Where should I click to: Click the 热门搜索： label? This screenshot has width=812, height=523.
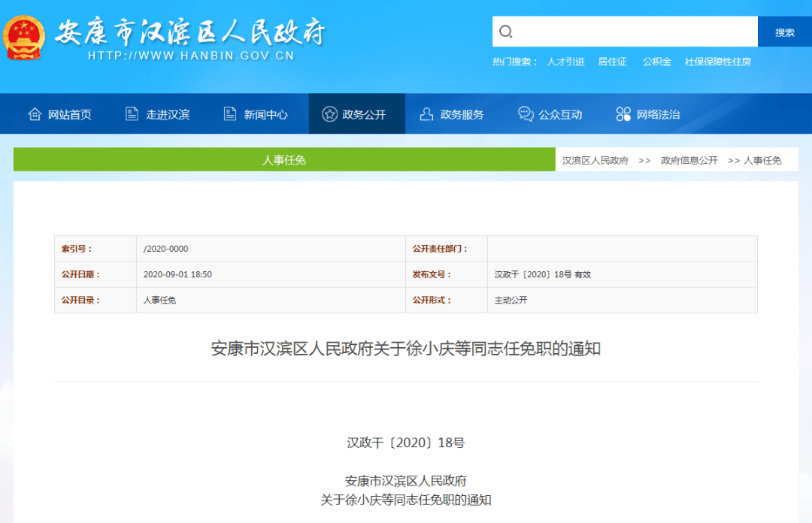(x=515, y=62)
